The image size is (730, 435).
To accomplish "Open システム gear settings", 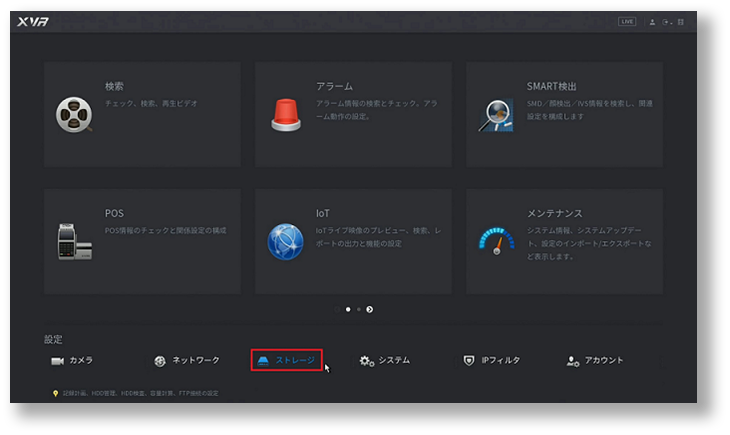I will [x=385, y=360].
